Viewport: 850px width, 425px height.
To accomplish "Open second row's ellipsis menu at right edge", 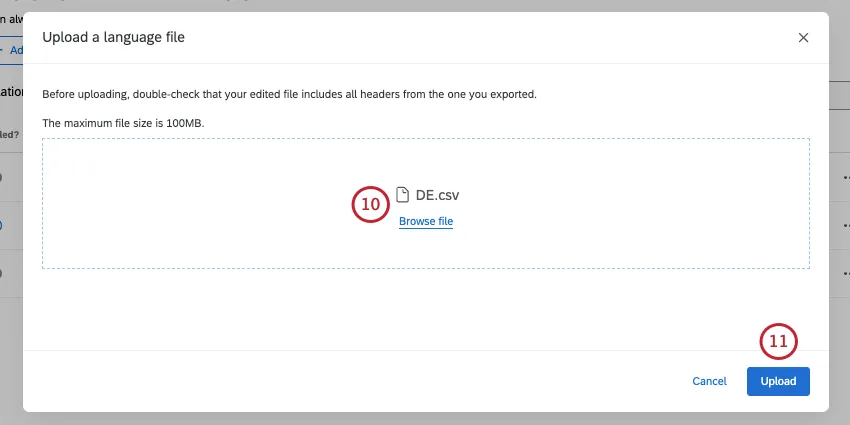I will [x=844, y=225].
